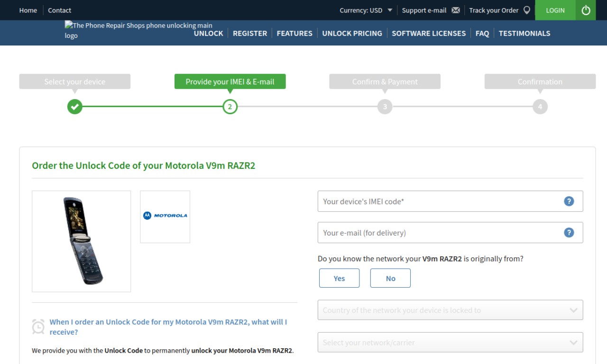
Task: Click the green LOGIN button
Action: [555, 10]
